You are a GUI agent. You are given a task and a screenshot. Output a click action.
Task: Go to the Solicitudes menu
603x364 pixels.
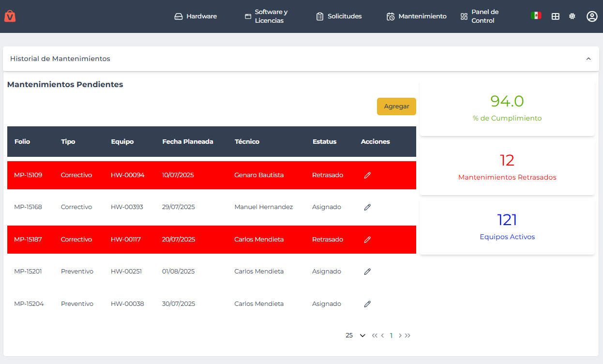(339, 16)
